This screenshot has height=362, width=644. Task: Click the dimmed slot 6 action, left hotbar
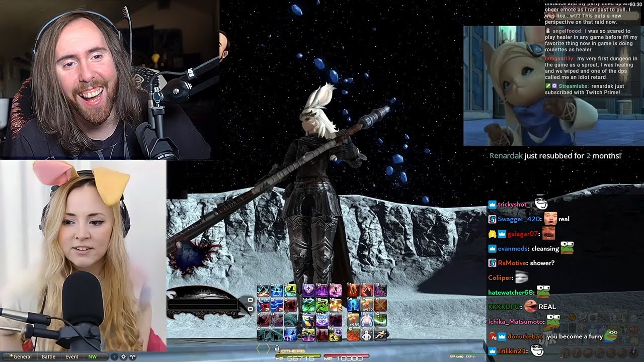(290, 305)
